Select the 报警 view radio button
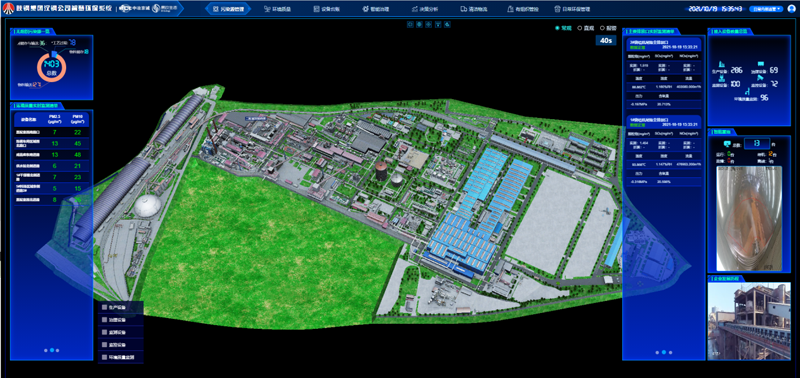Screen dimensions: 800x378 point(602,29)
